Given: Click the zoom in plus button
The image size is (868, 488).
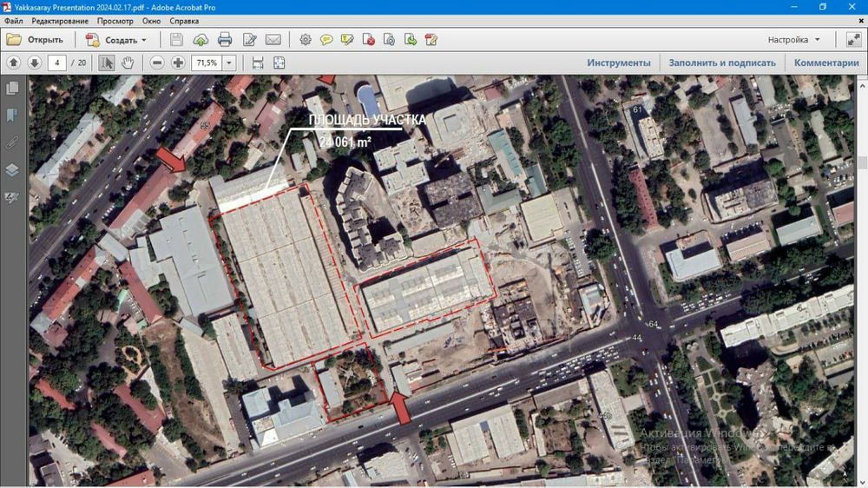Looking at the screenshot, I should click(x=178, y=63).
